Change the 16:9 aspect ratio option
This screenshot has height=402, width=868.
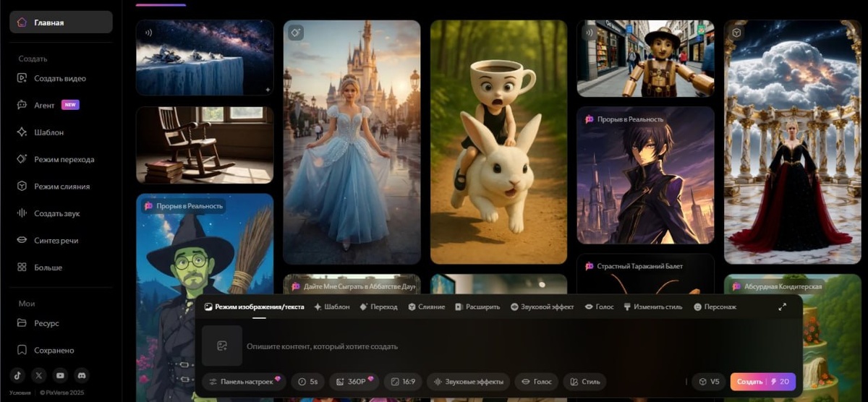402,381
